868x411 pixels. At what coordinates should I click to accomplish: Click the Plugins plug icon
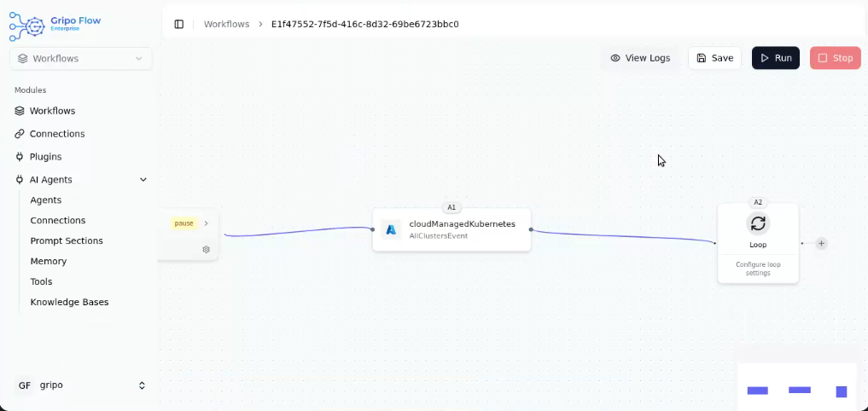coord(20,157)
